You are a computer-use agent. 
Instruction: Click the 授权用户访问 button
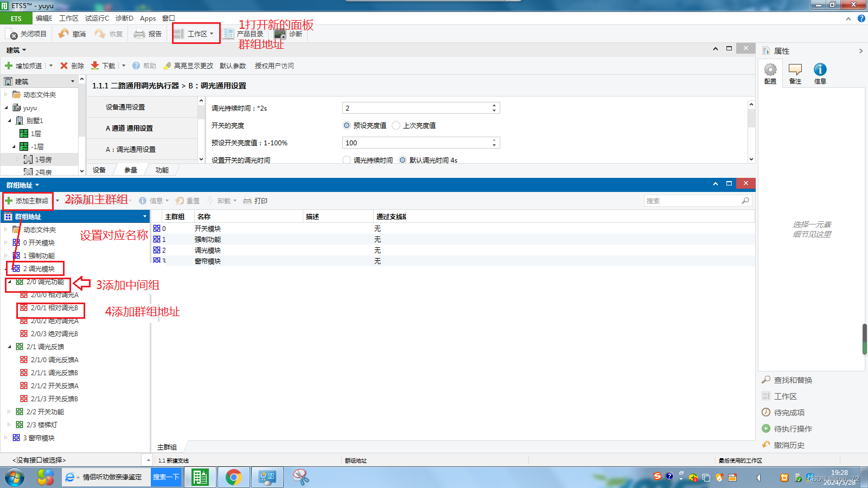[x=275, y=66]
